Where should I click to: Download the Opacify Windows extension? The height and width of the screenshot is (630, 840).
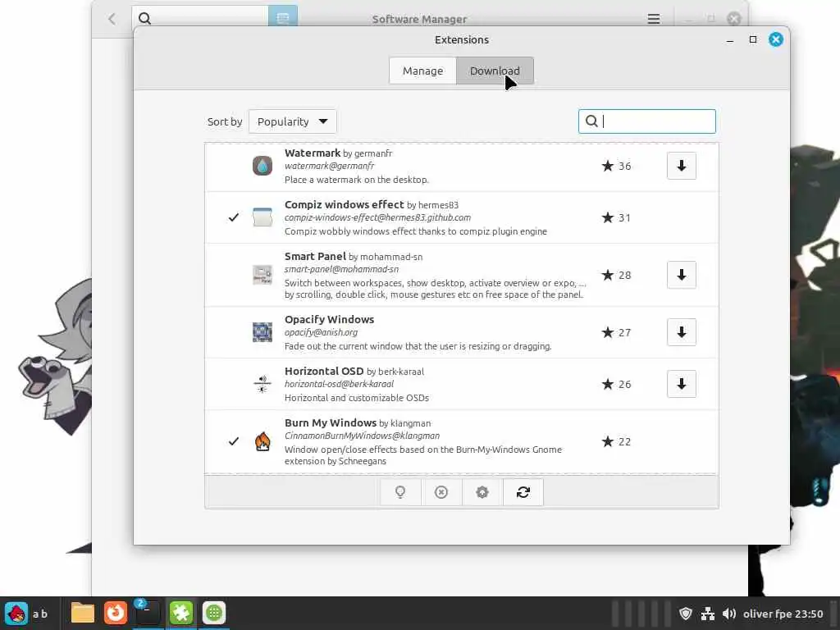(x=681, y=332)
